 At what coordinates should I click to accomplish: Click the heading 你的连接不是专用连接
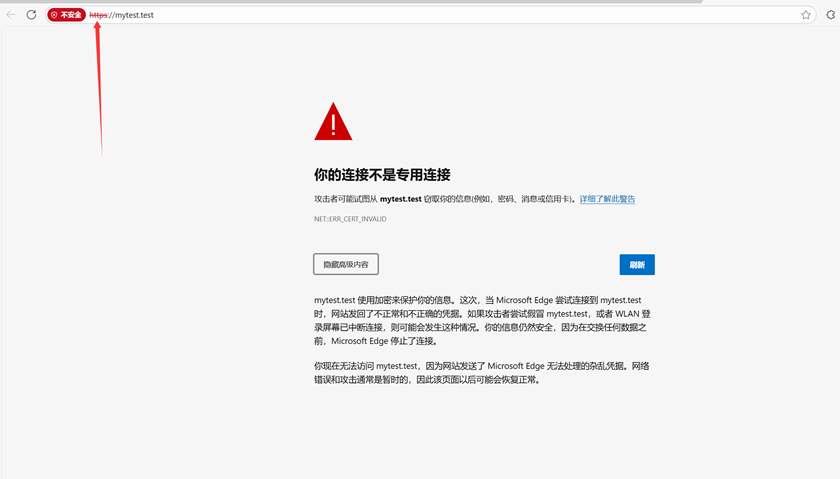coord(382,175)
